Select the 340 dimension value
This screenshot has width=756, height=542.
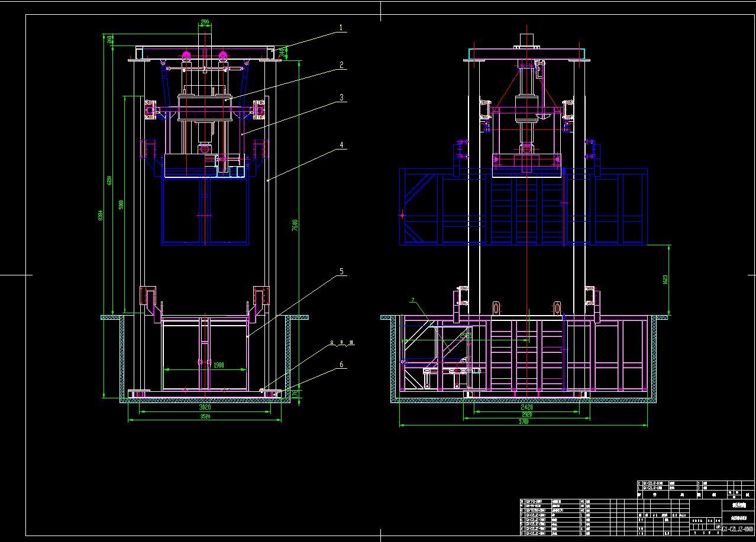(x=282, y=53)
